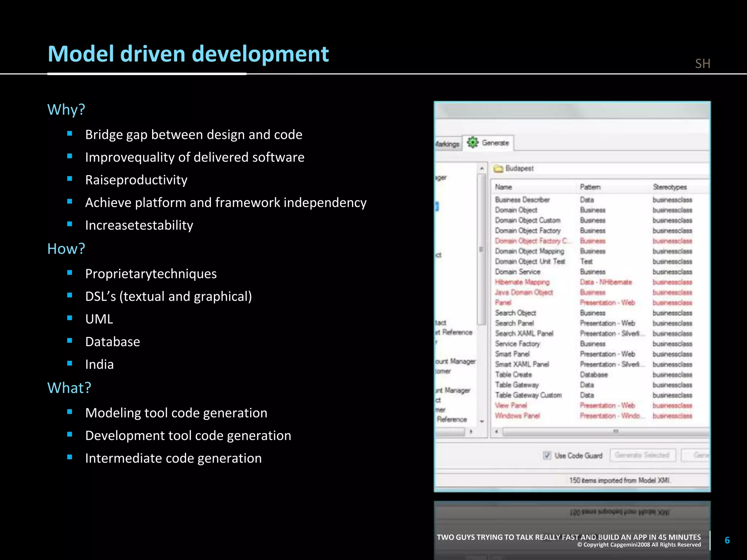Click the Generate Selected button

[642, 455]
